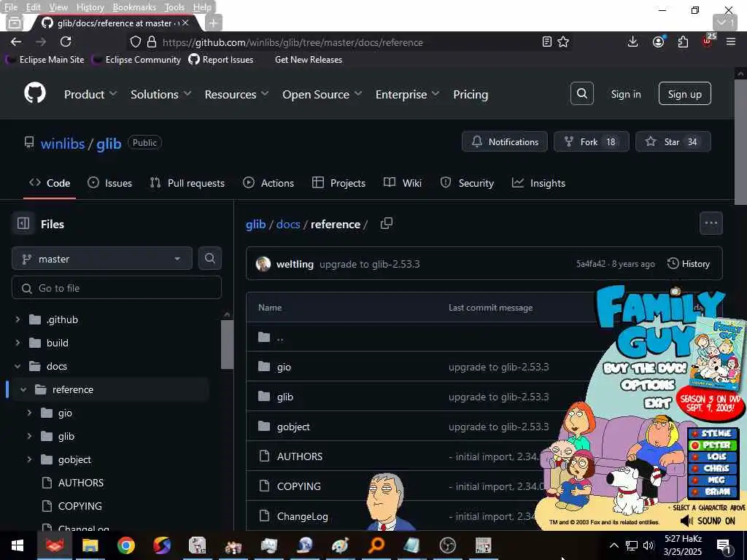Image resolution: width=747 pixels, height=560 pixels.
Task: Star the repository with Star button
Action: (x=673, y=141)
